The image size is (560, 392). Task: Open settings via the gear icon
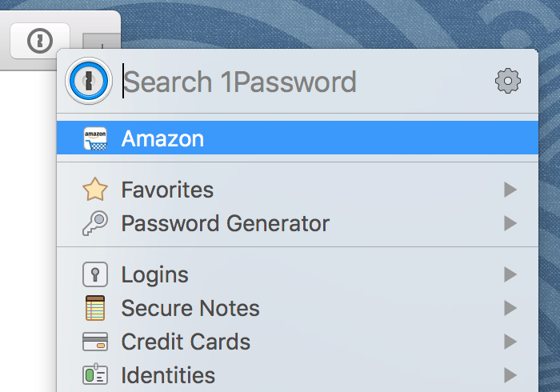(507, 81)
